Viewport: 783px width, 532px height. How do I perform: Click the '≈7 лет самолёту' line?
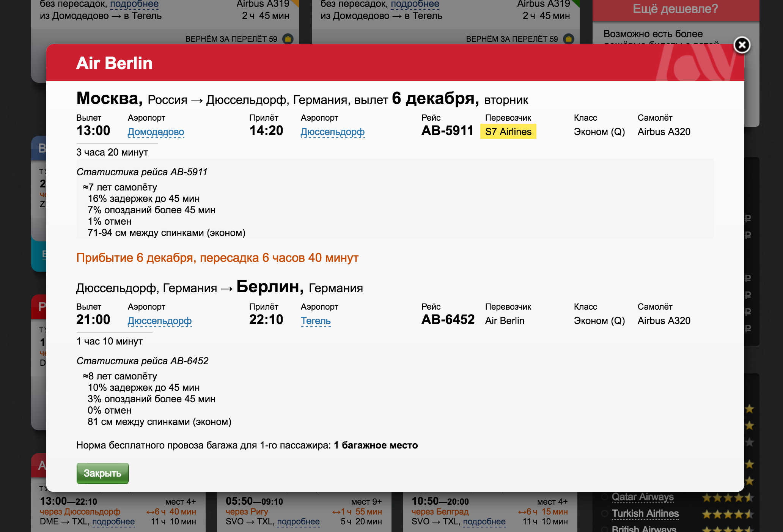120,187
